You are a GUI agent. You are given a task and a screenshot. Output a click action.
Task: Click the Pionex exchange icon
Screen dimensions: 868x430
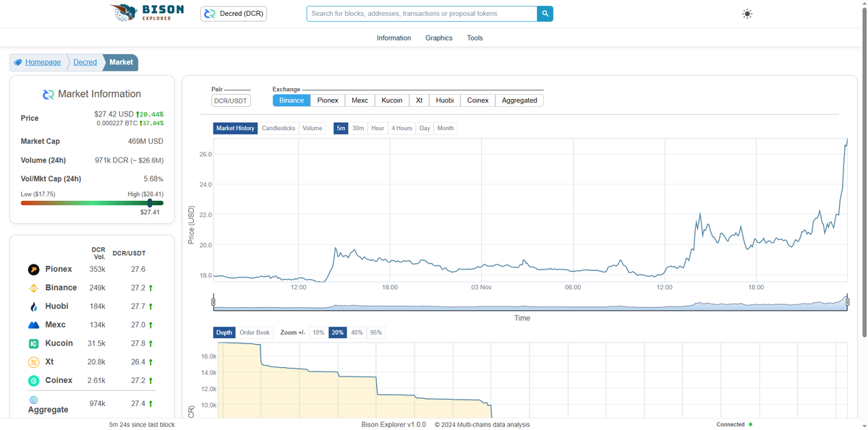33,270
